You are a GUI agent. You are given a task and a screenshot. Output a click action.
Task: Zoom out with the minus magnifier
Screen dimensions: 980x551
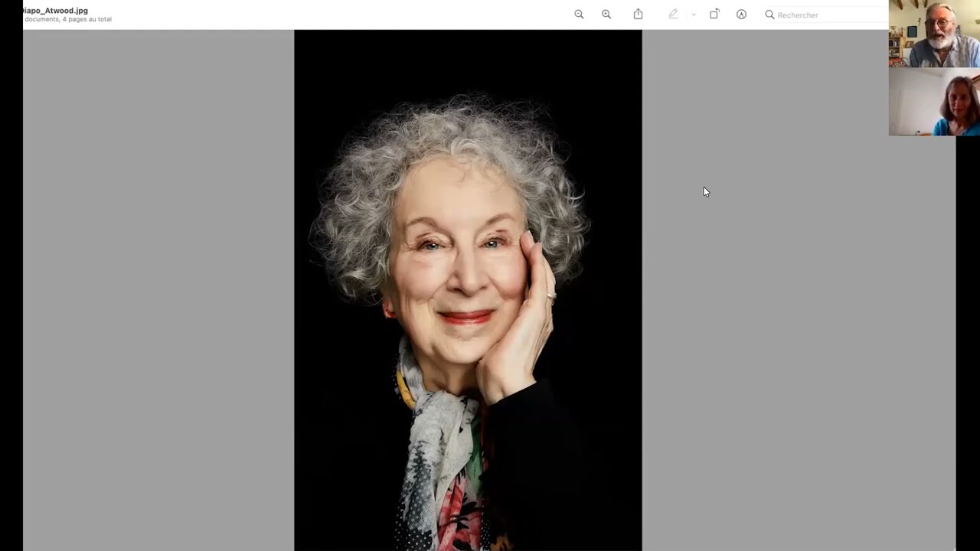[579, 15]
